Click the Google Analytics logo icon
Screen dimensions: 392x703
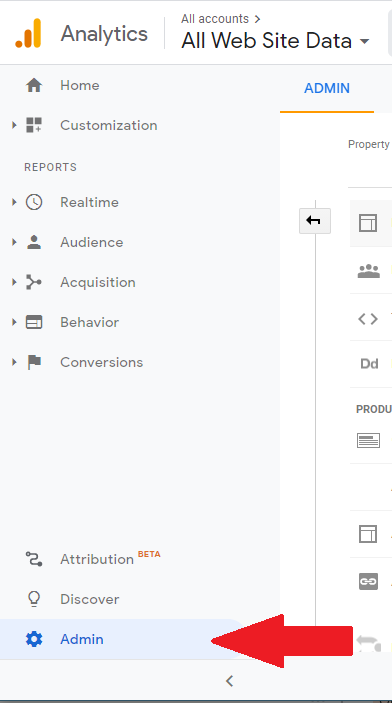[x=28, y=33]
